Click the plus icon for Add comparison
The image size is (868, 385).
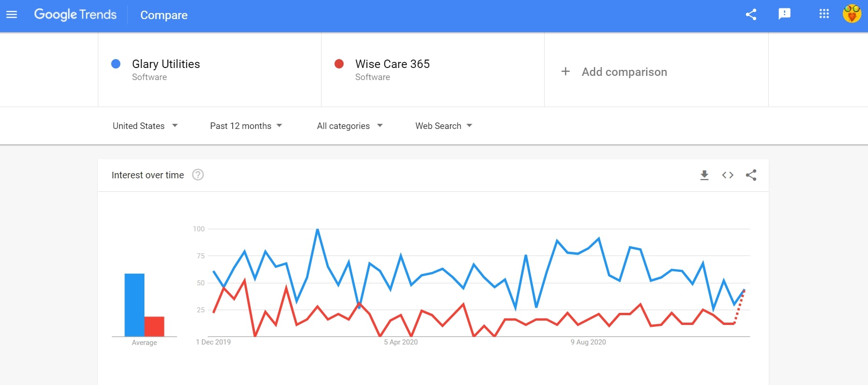point(565,71)
